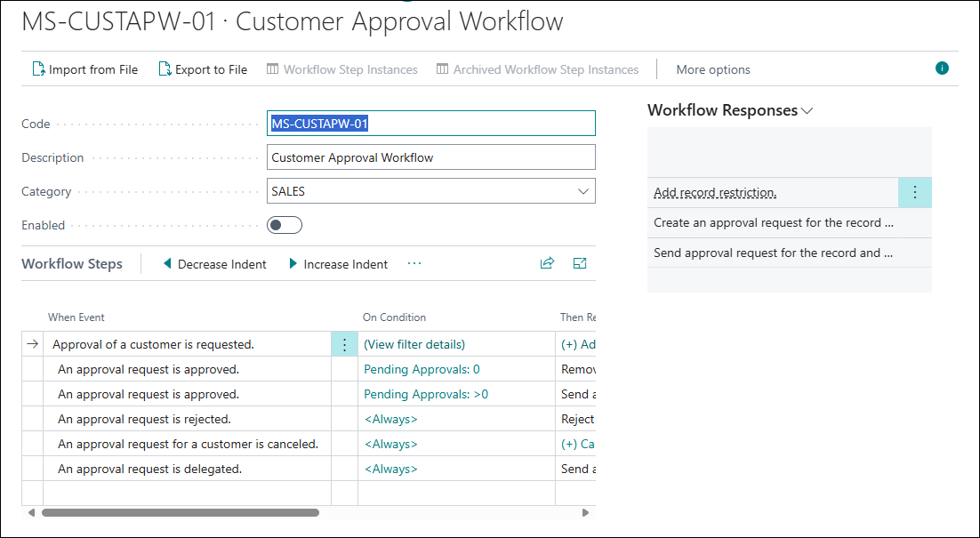Expand the Workflow Responses chevron
The width and height of the screenshot is (980, 538).
805,109
